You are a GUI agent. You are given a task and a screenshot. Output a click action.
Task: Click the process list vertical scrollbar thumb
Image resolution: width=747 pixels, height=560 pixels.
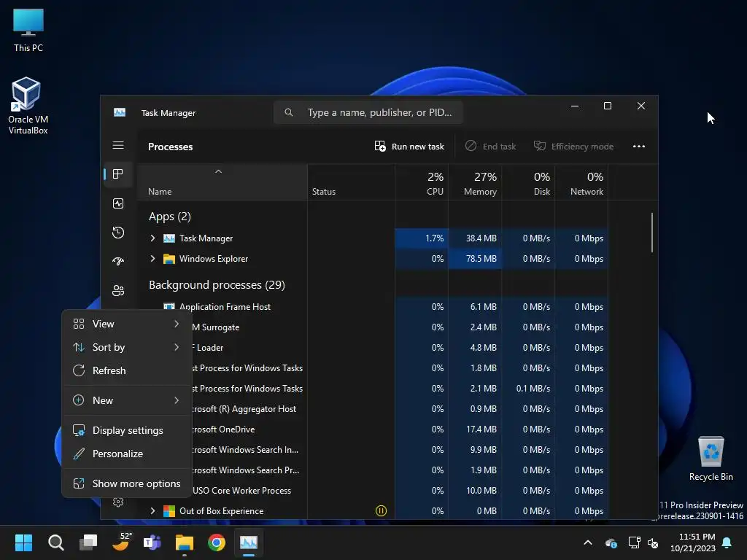(651, 233)
